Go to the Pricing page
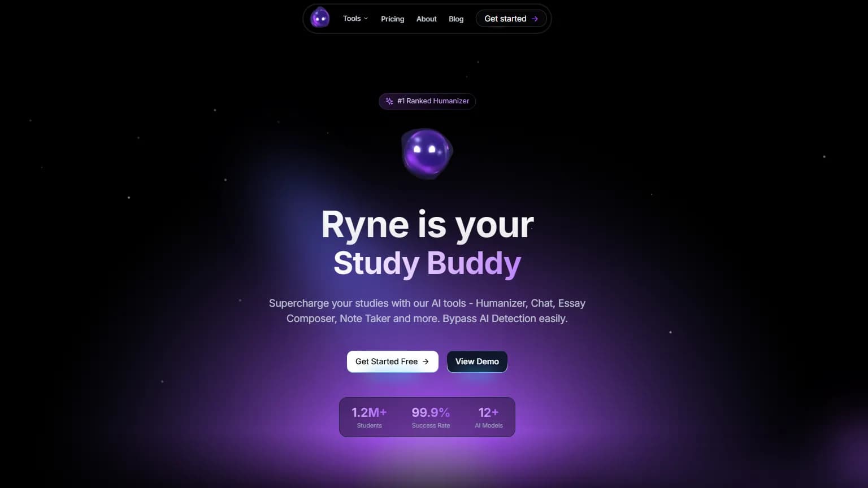This screenshot has height=488, width=868. coord(392,19)
